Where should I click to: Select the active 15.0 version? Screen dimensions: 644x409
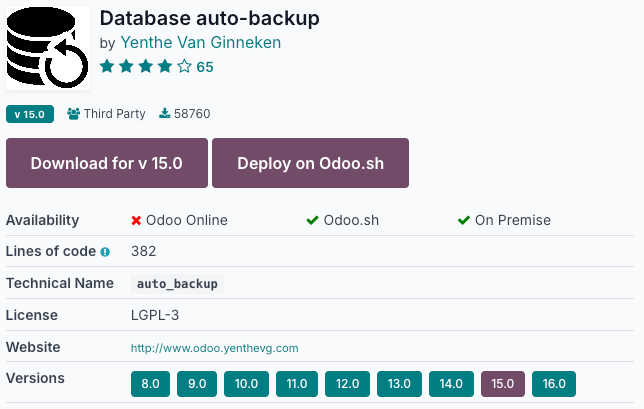tap(503, 384)
